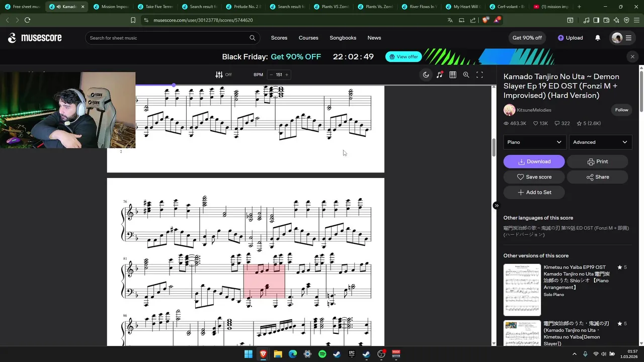Click Add to Set
The height and width of the screenshot is (362, 644).
tap(534, 192)
